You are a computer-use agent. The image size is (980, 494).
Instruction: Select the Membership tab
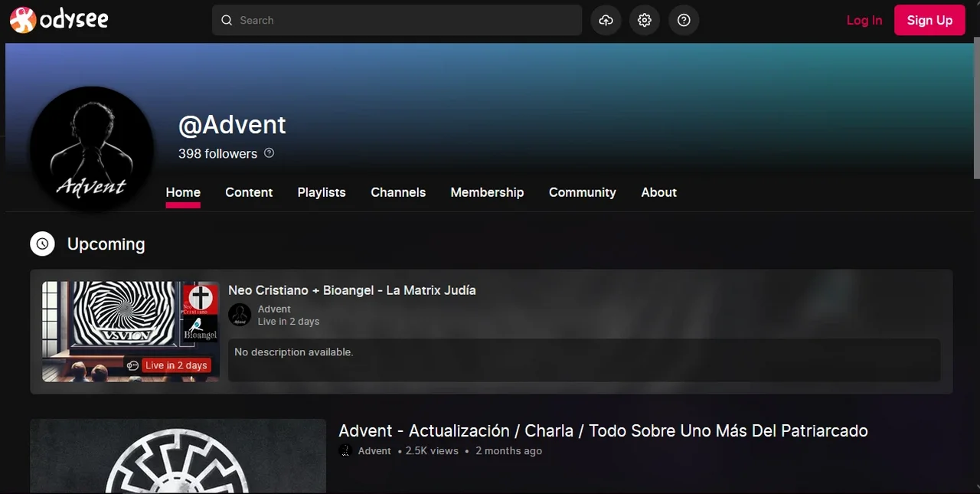487,192
